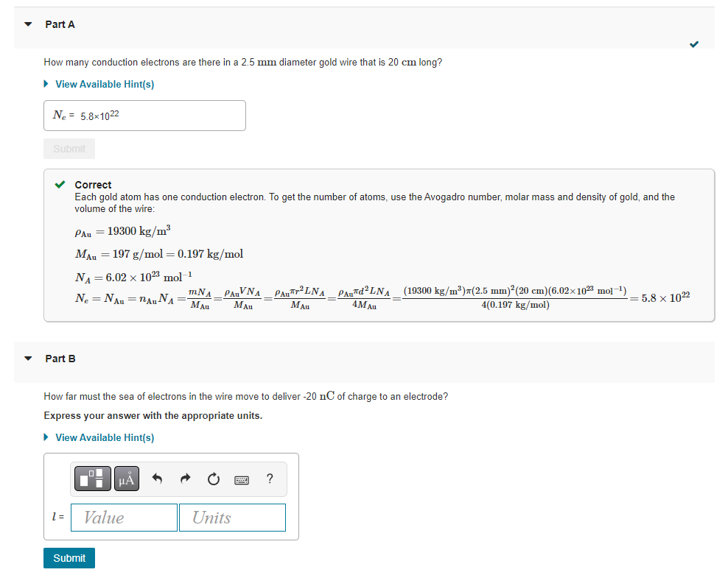This screenshot has width=728, height=575.
Task: Expand the hints disclosure triangle in Part A
Action: [x=46, y=84]
